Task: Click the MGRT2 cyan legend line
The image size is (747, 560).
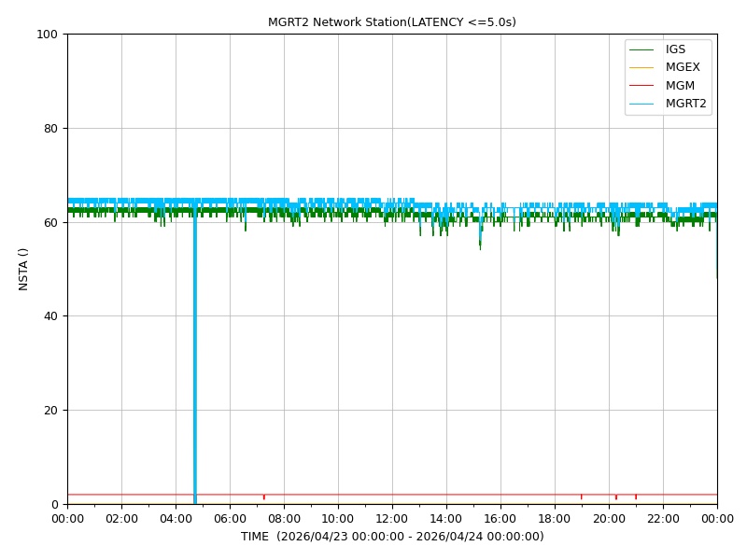Action: [x=641, y=104]
